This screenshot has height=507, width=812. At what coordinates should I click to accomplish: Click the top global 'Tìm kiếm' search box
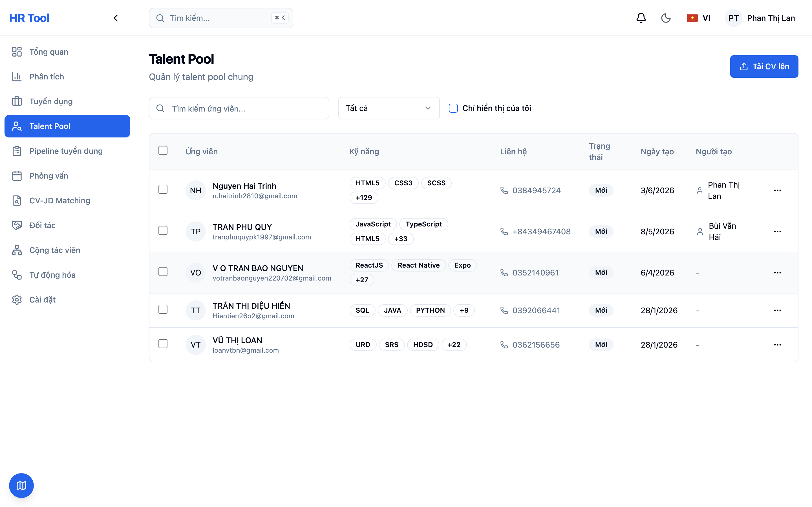pos(221,18)
